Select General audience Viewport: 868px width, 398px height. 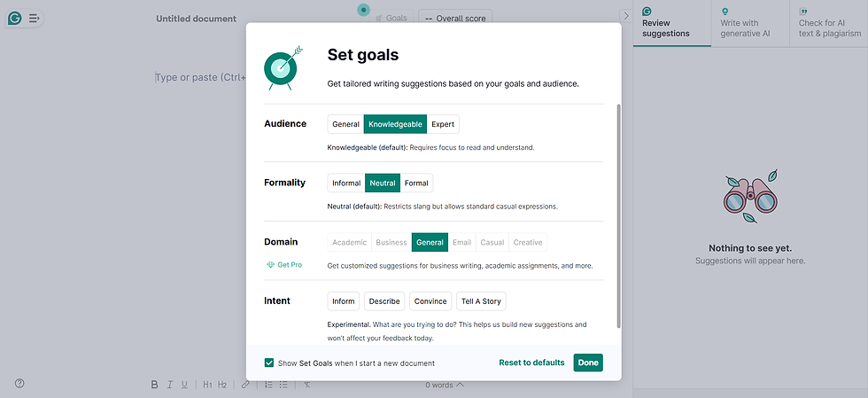[346, 124]
